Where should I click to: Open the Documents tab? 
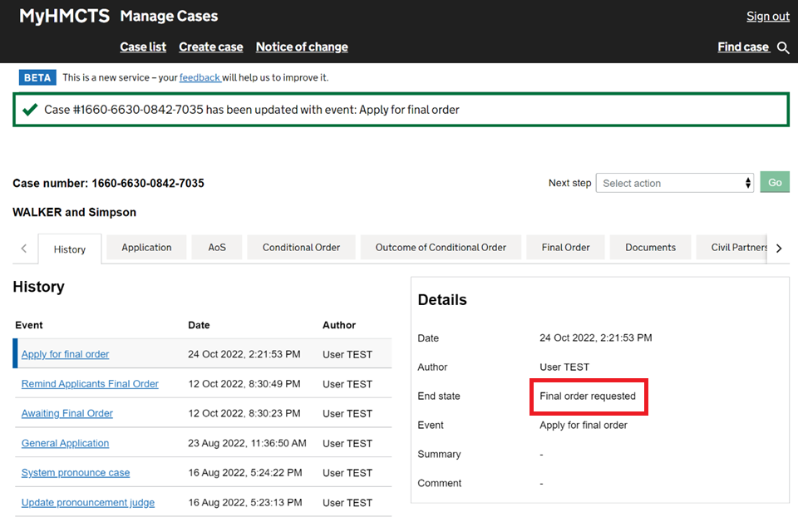pyautogui.click(x=650, y=248)
